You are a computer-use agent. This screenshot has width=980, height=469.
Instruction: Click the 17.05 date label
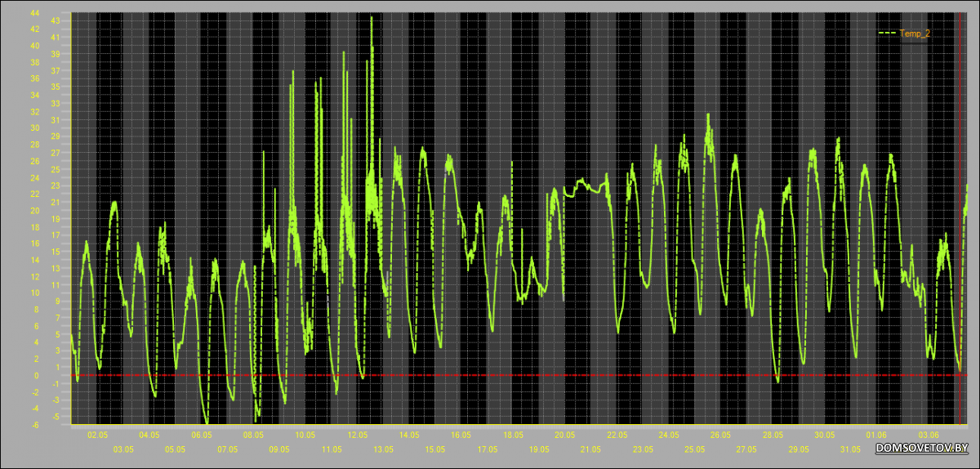tap(487, 449)
